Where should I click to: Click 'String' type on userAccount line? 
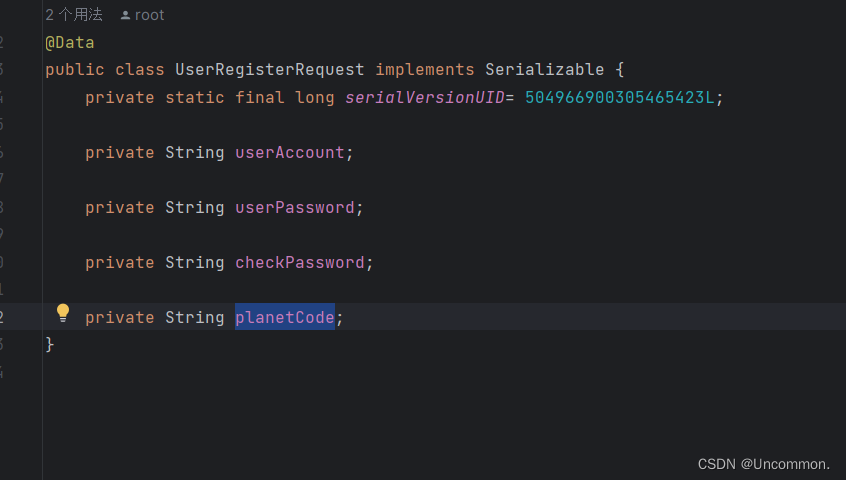pyautogui.click(x=195, y=153)
